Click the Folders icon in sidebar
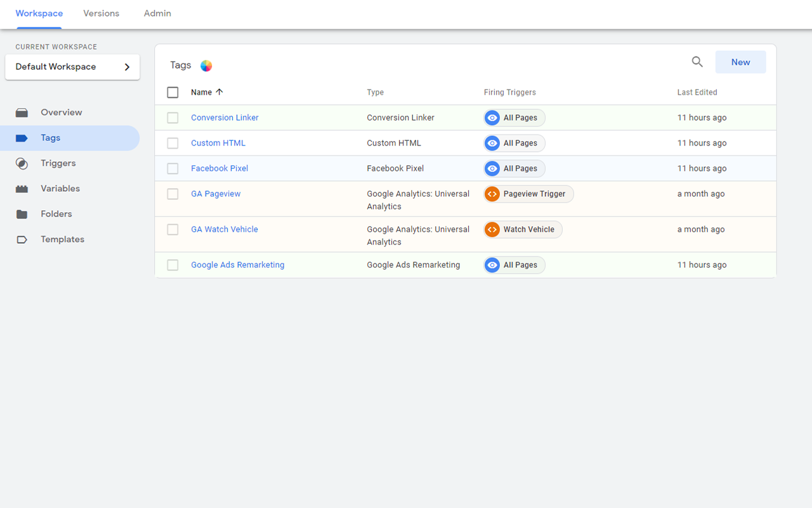Image resolution: width=812 pixels, height=508 pixels. pyautogui.click(x=22, y=214)
